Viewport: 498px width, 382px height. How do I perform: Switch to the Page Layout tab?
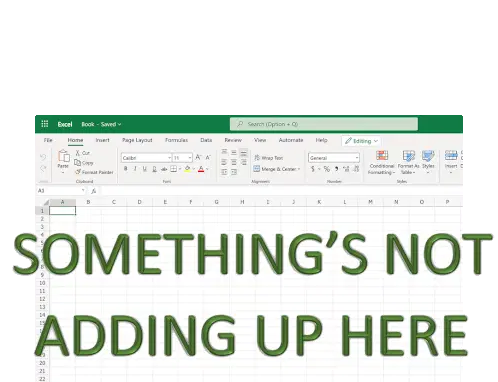137,140
